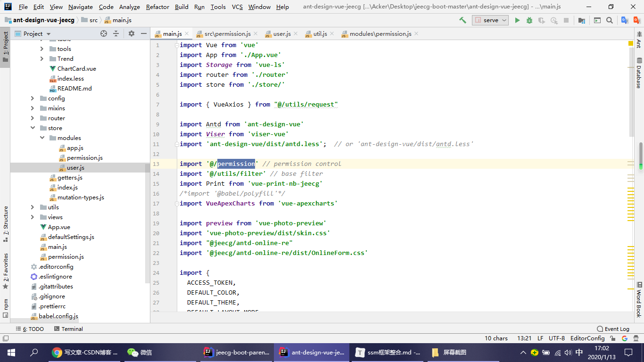The width and height of the screenshot is (644, 362).
Task: Change LF line separator
Action: 540,338
